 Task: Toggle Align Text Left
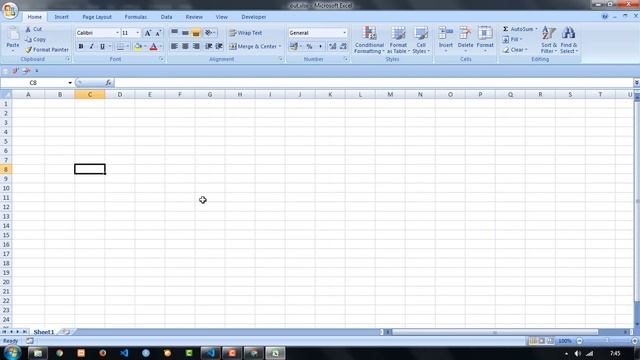(174, 47)
